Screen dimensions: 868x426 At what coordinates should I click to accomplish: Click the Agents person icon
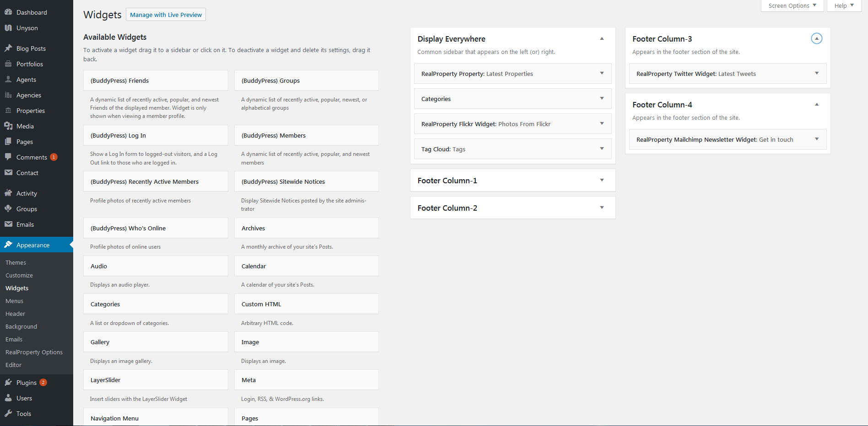pos(8,80)
